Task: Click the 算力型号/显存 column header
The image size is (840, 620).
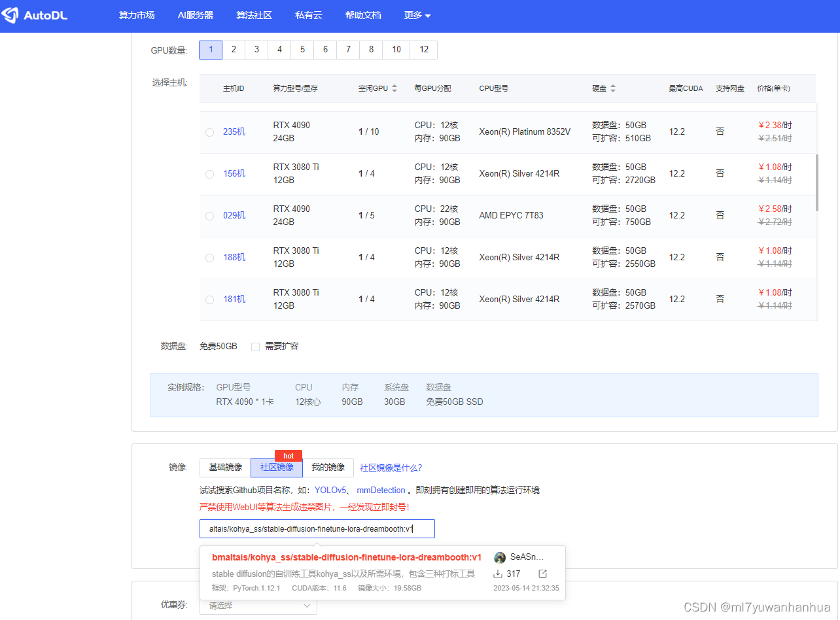Action: 295,88
